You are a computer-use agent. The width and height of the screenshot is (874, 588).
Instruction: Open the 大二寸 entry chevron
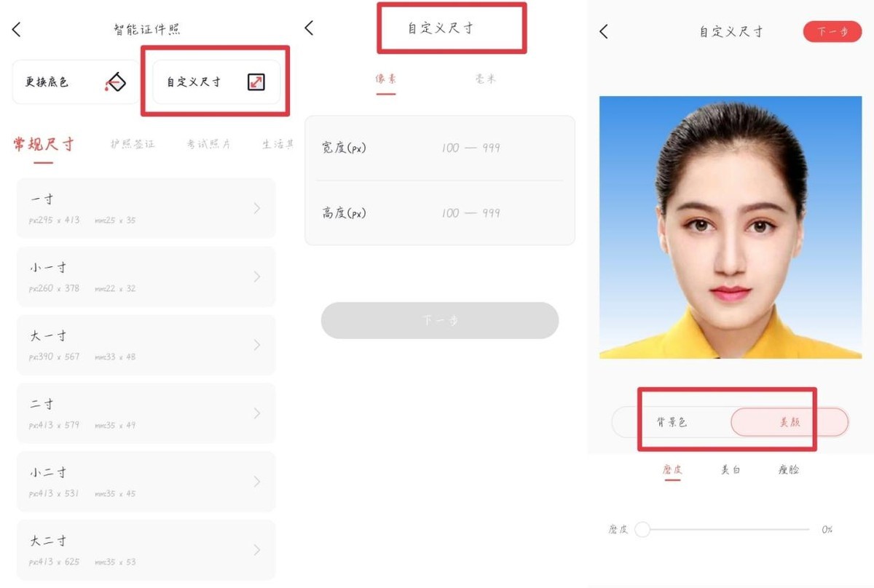tap(257, 550)
